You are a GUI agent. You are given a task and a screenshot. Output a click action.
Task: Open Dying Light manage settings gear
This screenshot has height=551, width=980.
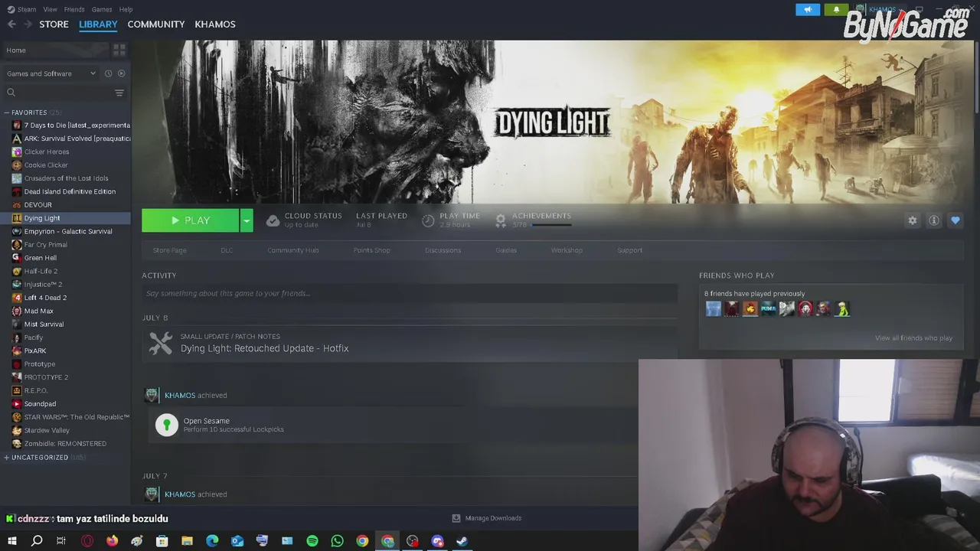[913, 220]
